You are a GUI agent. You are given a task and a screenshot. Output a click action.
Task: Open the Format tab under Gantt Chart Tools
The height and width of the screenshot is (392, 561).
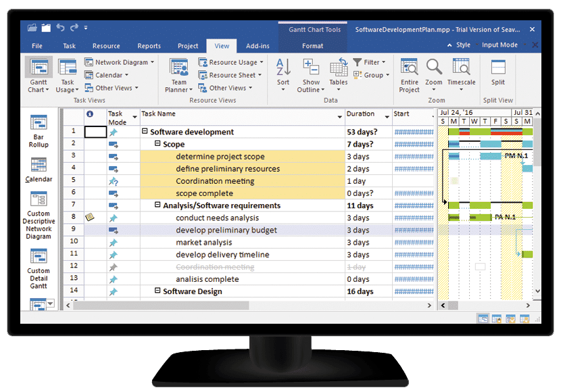point(312,46)
